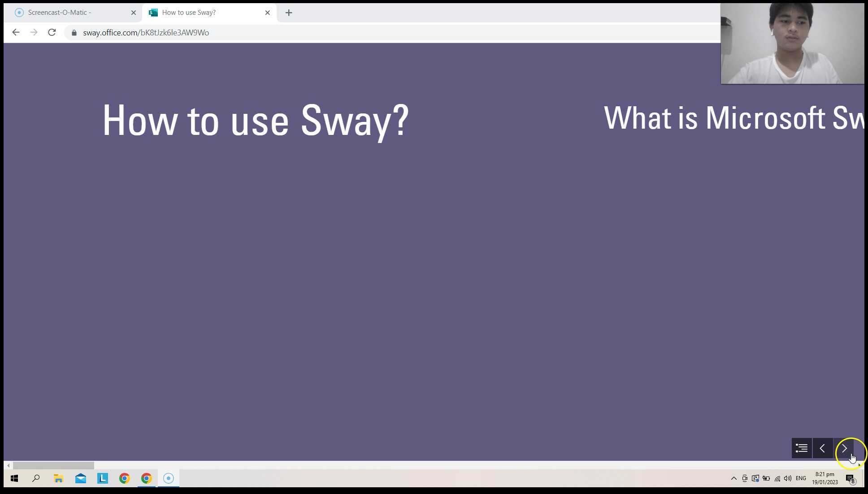Launch Google Chrome from the taskbar
This screenshot has width=868, height=494.
[x=124, y=478]
